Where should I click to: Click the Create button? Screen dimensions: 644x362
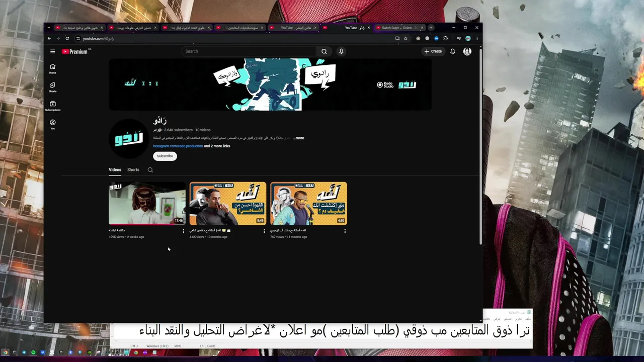[433, 51]
